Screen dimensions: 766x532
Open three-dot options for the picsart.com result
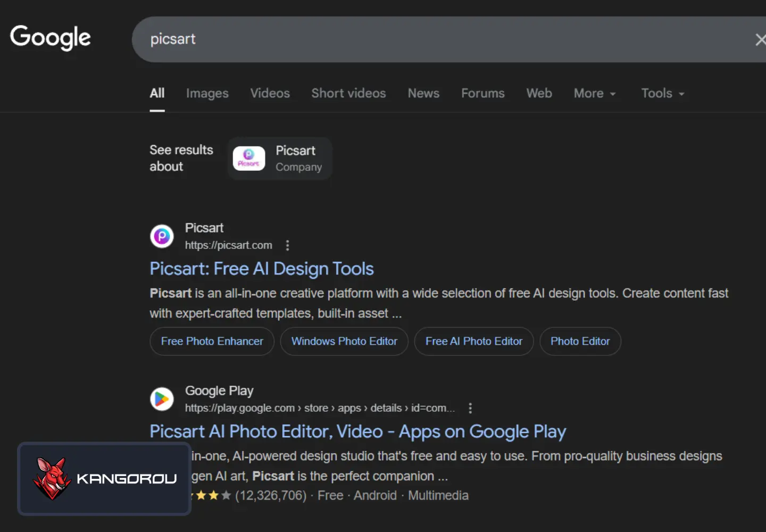point(287,245)
